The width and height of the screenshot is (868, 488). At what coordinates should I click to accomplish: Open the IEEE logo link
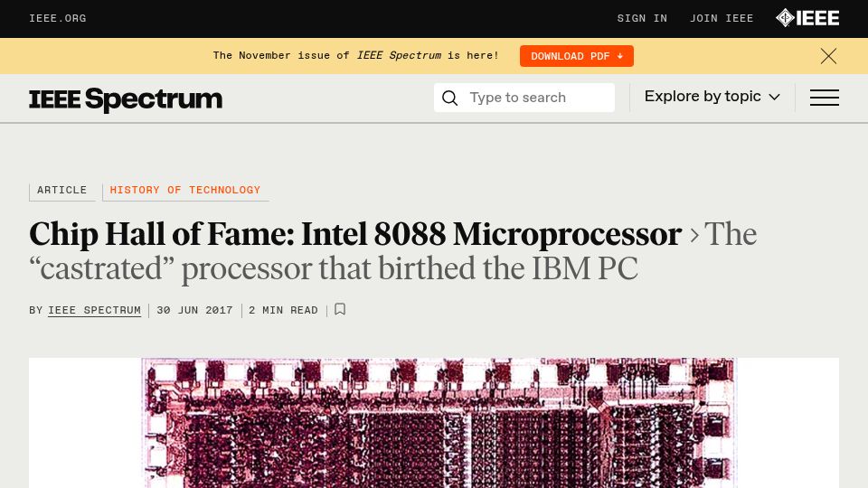pos(807,18)
